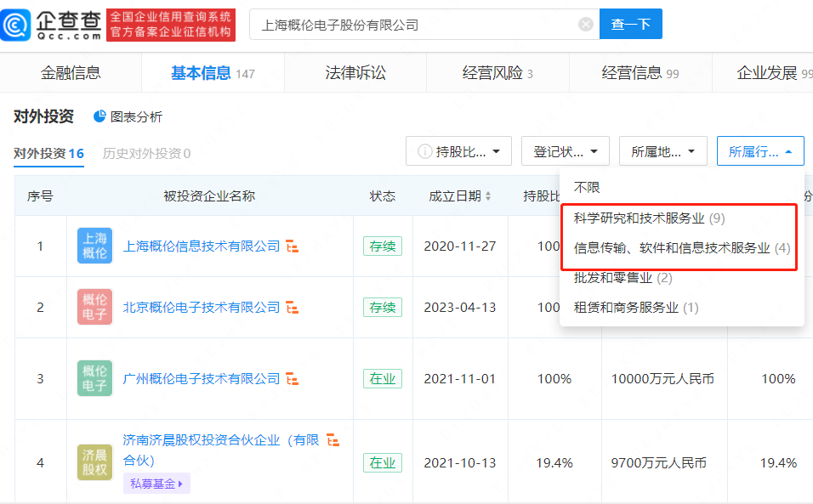Click the info icon in 持股比例 filter
The width and height of the screenshot is (813, 504).
[x=424, y=151]
